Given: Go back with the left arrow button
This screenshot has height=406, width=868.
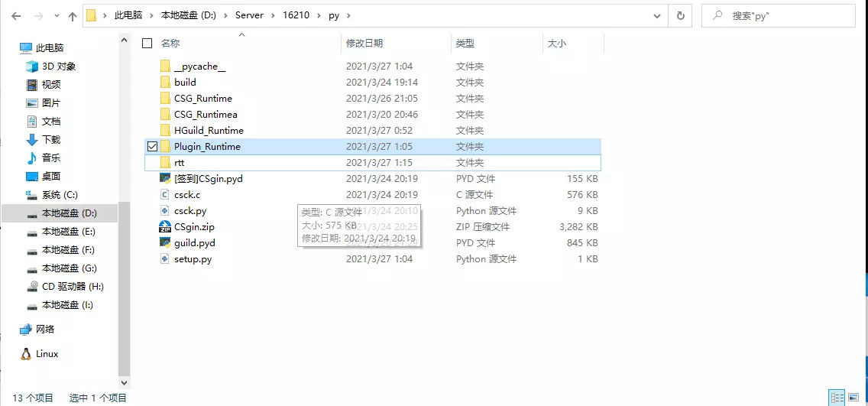Looking at the screenshot, I should coord(16,16).
